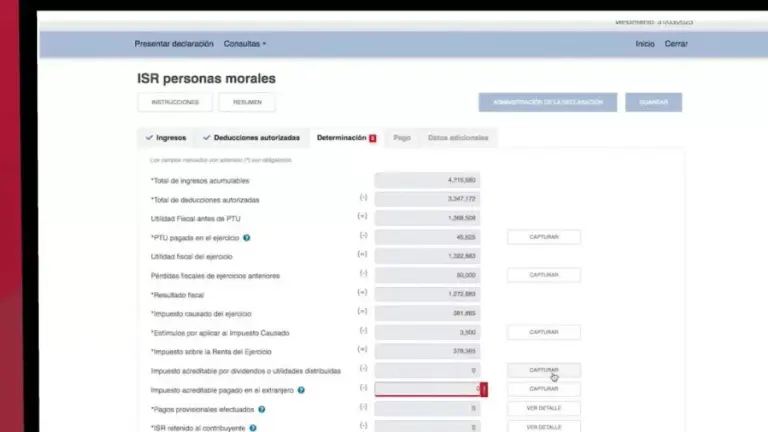This screenshot has width=768, height=432.
Task: Open Presentar declaración menu
Action: point(174,44)
